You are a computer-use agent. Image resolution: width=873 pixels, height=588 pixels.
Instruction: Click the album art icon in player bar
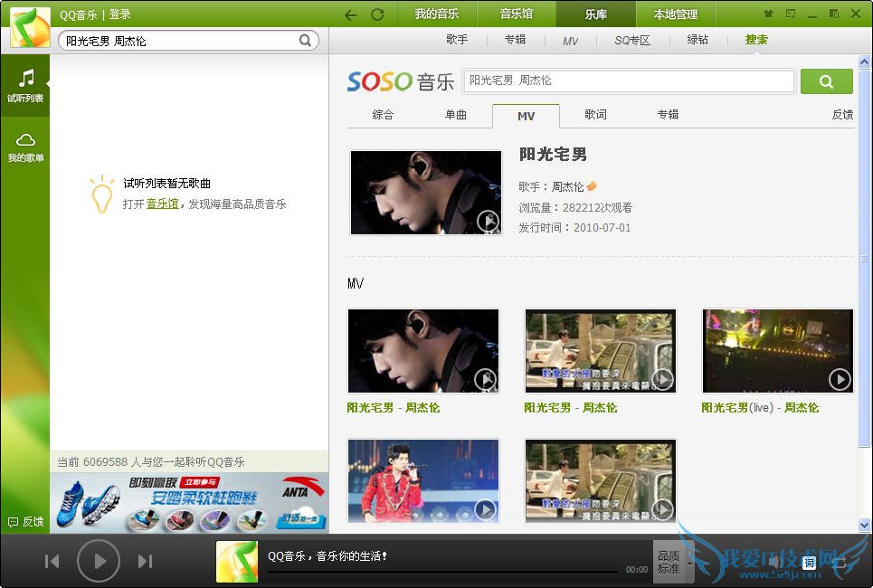pyautogui.click(x=237, y=561)
